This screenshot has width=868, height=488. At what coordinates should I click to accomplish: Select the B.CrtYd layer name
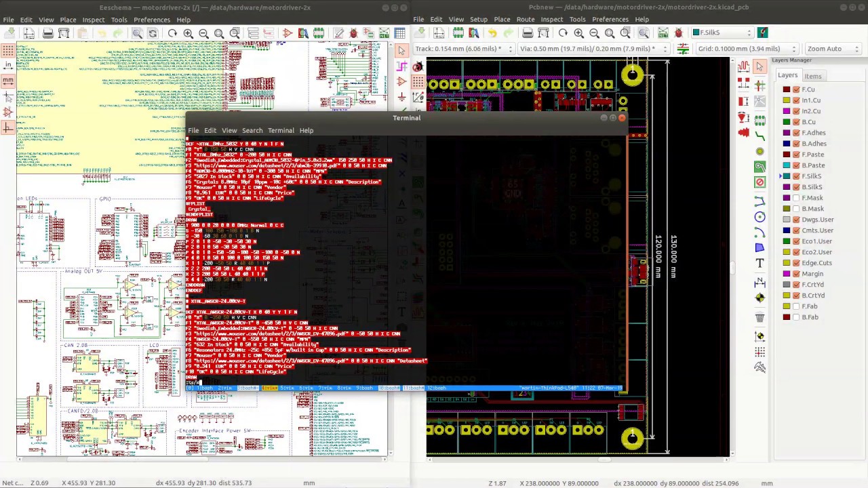coord(813,296)
